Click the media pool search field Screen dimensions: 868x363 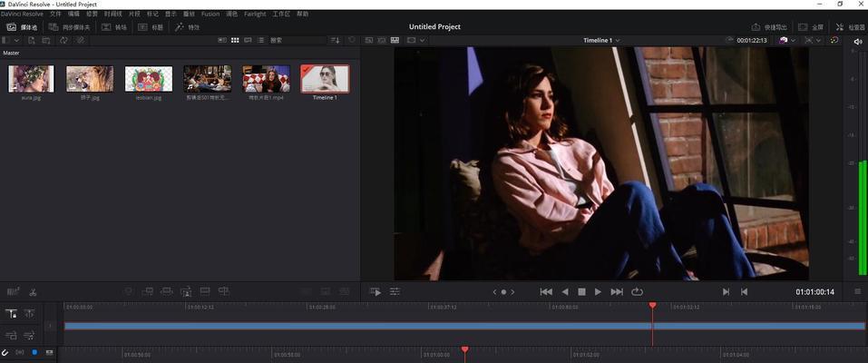click(x=297, y=41)
